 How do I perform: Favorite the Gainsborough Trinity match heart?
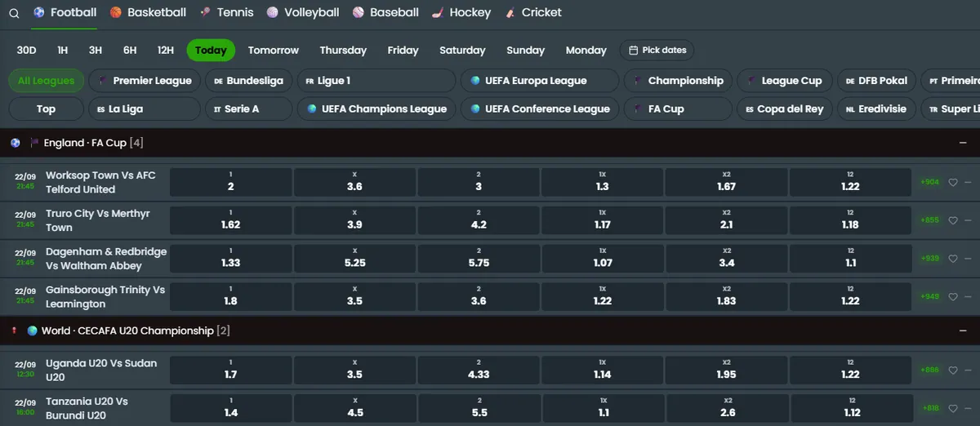coord(953,296)
